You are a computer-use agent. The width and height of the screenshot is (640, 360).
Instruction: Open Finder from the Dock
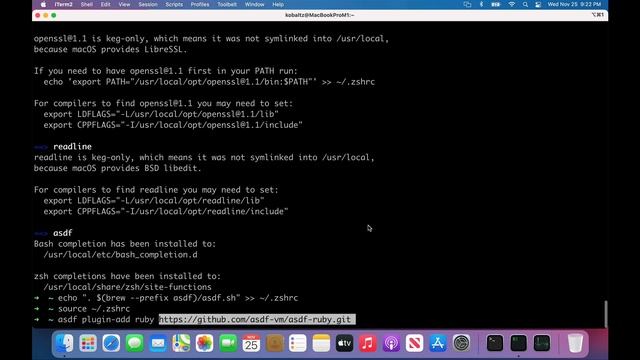(64, 343)
